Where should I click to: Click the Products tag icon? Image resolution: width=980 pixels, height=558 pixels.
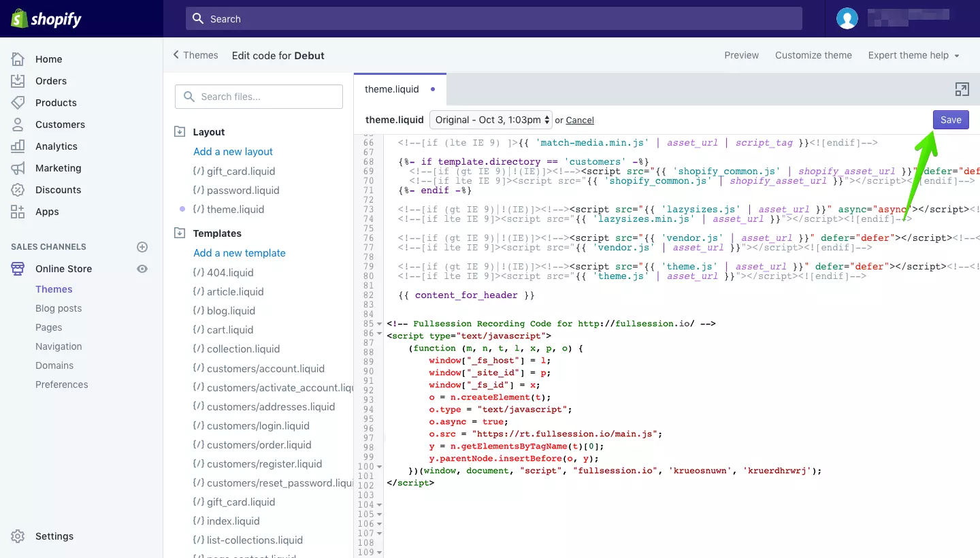18,103
